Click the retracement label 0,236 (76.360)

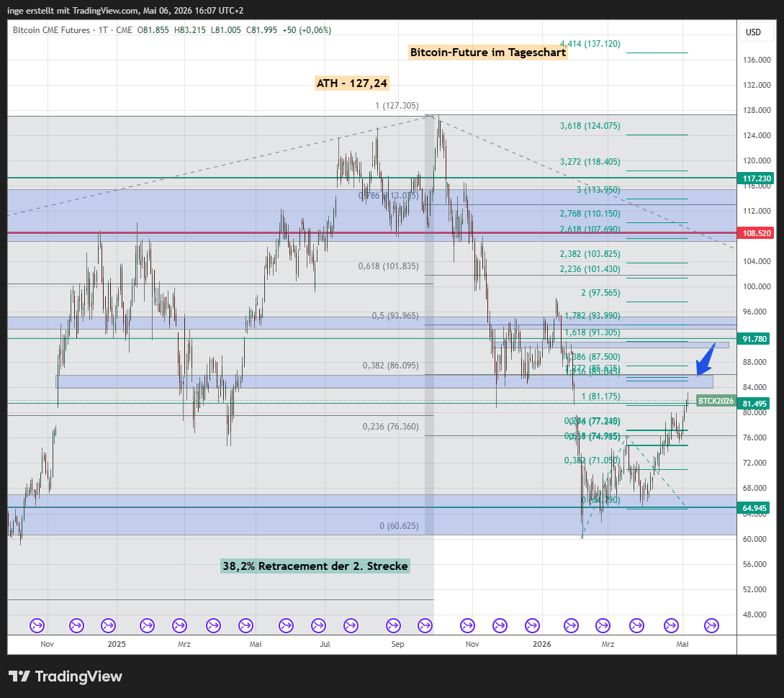click(390, 426)
